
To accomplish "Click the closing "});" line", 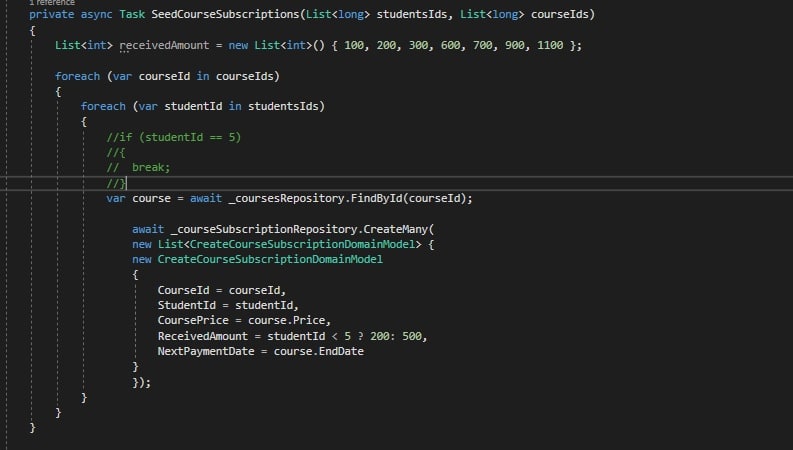I will (142, 382).
